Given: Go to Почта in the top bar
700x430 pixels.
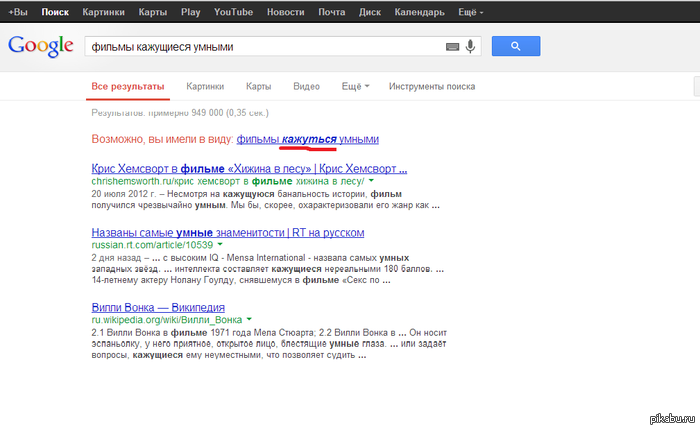Looking at the screenshot, I should 332,10.
